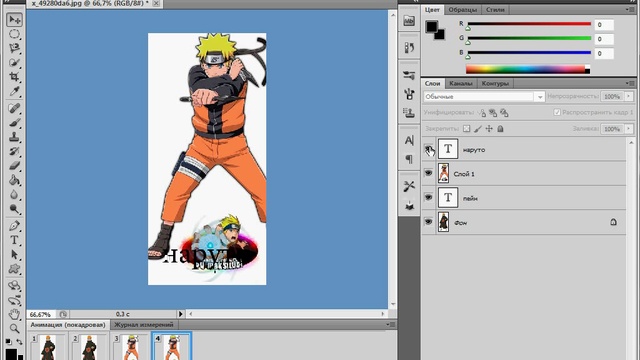Screen dimensions: 640x360
Task: Open the Заливка fill slider arrow
Action: pyautogui.click(x=629, y=129)
